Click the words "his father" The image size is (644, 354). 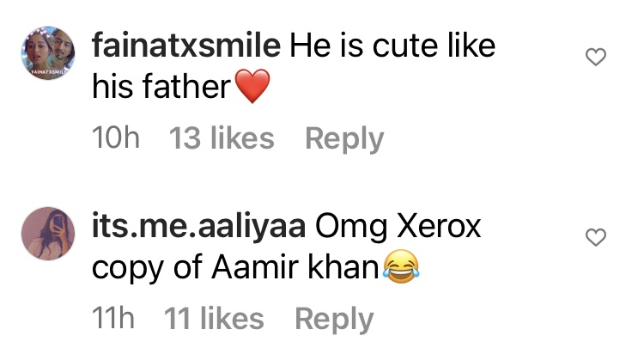(x=161, y=87)
